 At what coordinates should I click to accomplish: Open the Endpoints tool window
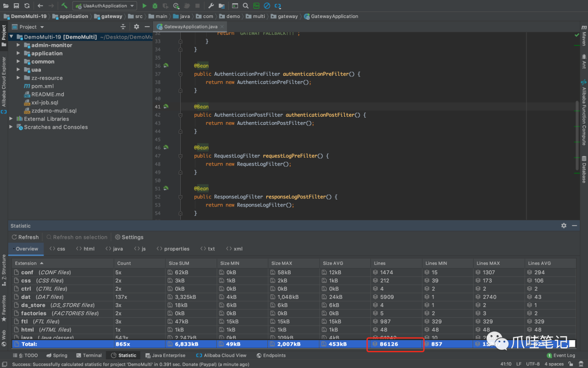[271, 355]
